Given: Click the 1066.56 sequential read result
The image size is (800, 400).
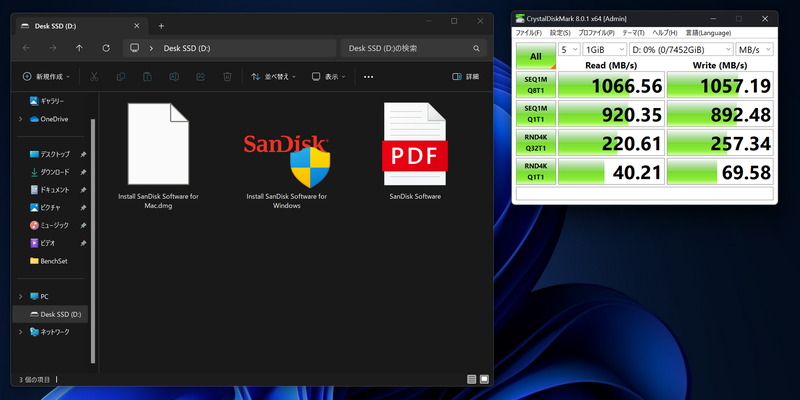Looking at the screenshot, I should coord(612,85).
